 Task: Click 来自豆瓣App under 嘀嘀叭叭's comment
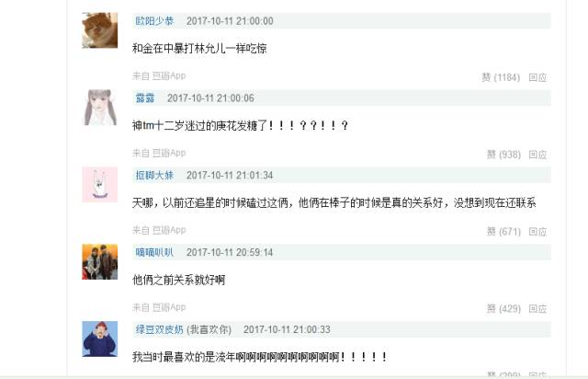click(x=159, y=307)
